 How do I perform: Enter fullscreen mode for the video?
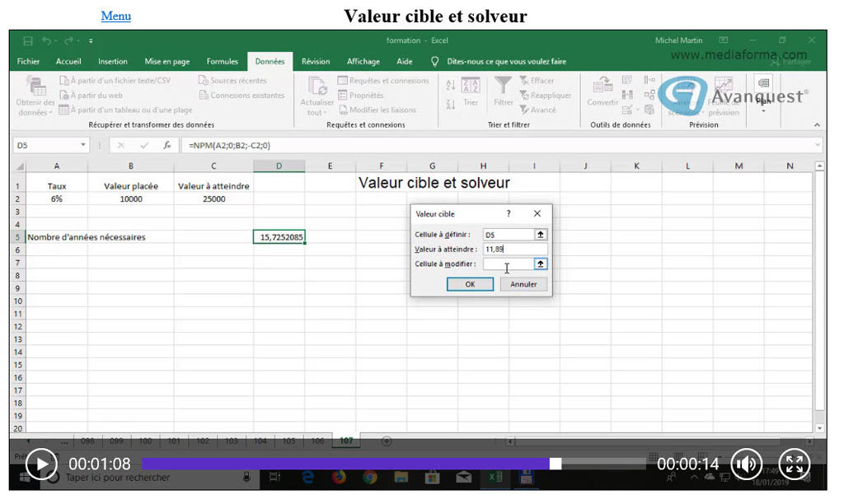click(794, 464)
